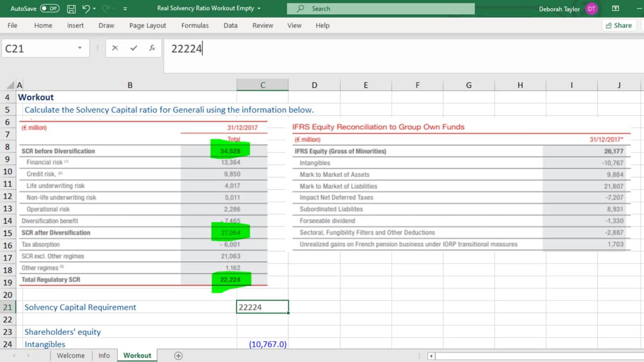
Task: Click highlighted 34,528 SCR before Diversification value
Action: [230, 151]
